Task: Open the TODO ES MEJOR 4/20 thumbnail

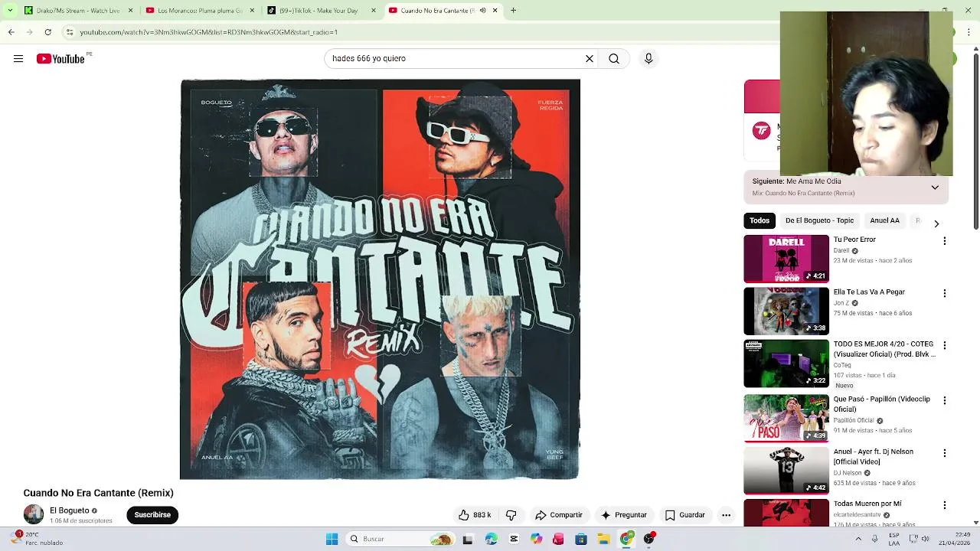Action: (786, 364)
